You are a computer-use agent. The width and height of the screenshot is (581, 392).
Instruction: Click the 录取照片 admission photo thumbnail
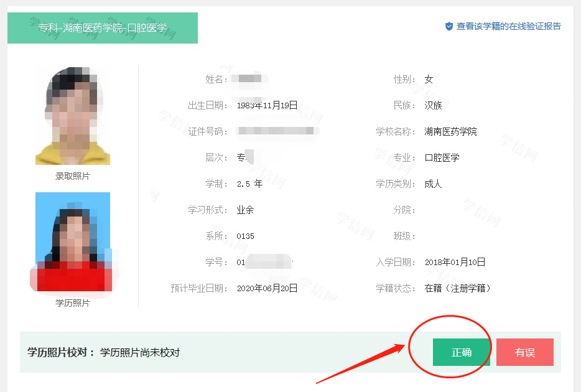(x=73, y=116)
